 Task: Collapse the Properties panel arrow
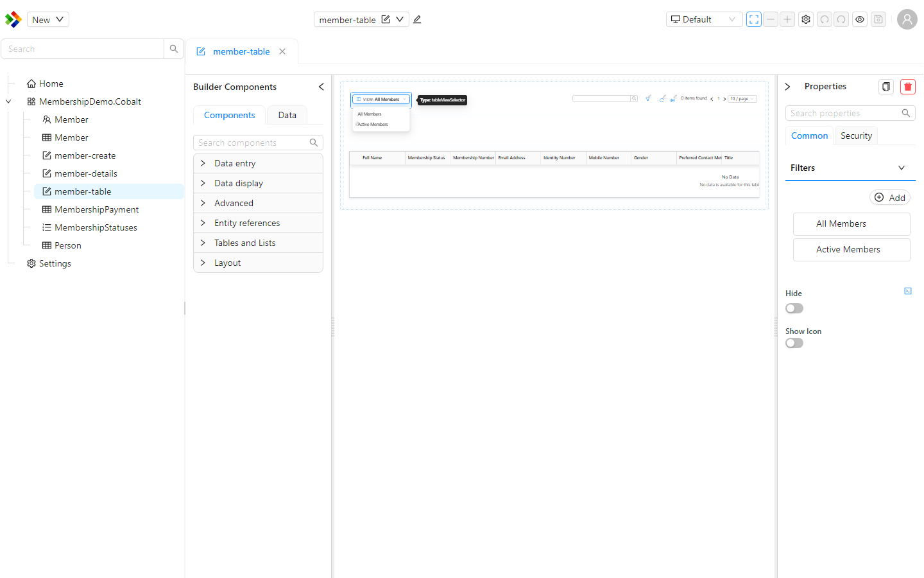[788, 87]
